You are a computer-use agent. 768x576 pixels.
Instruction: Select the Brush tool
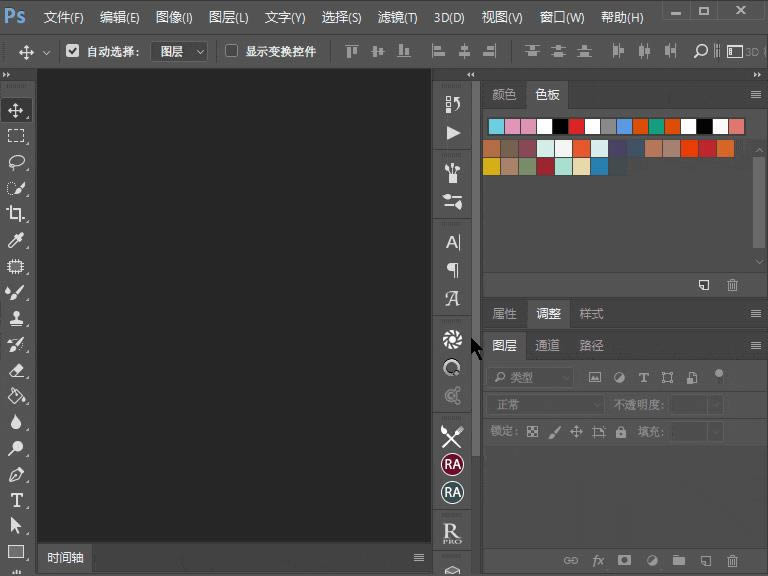click(16, 292)
